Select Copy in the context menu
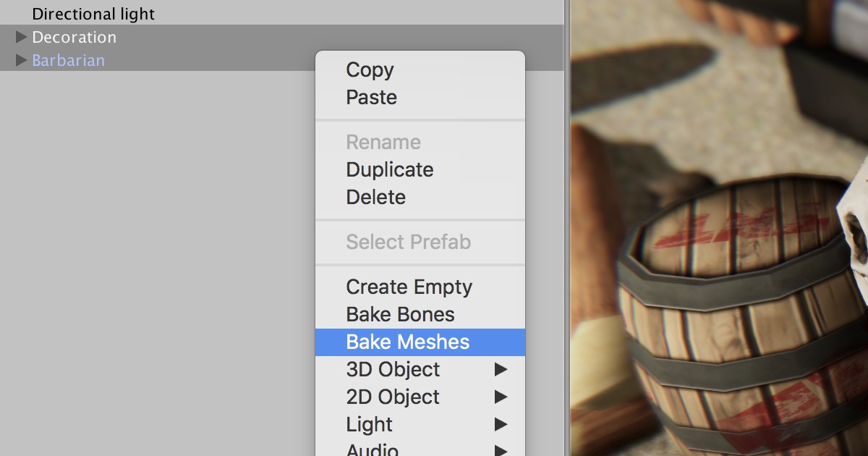This screenshot has width=868, height=456. [420, 69]
